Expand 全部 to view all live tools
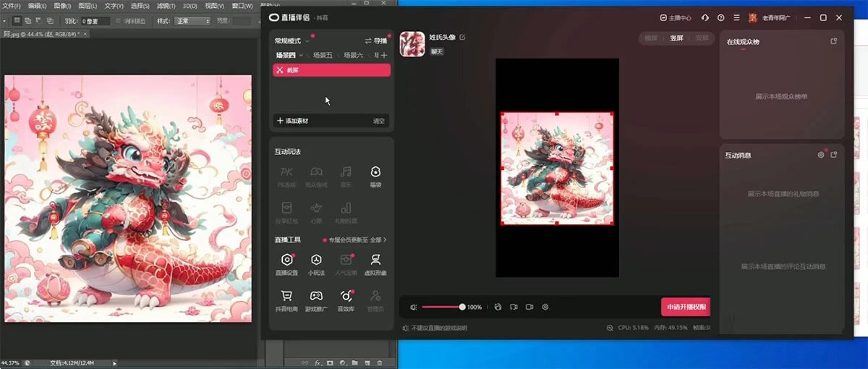The image size is (868, 369). pyautogui.click(x=378, y=239)
